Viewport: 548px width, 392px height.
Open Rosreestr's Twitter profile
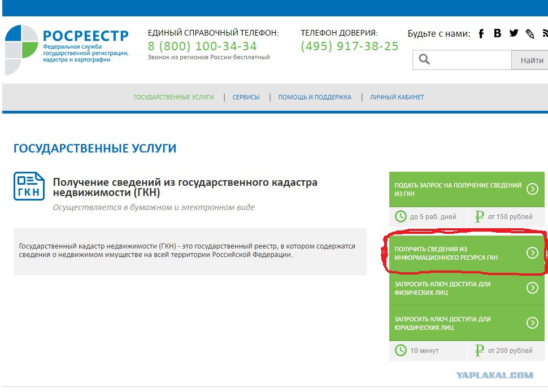click(x=513, y=33)
